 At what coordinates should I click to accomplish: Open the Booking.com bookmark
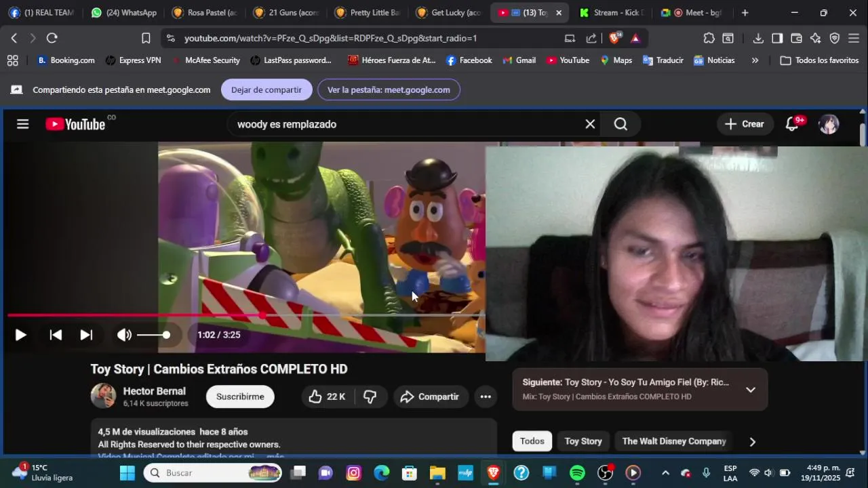pos(66,60)
